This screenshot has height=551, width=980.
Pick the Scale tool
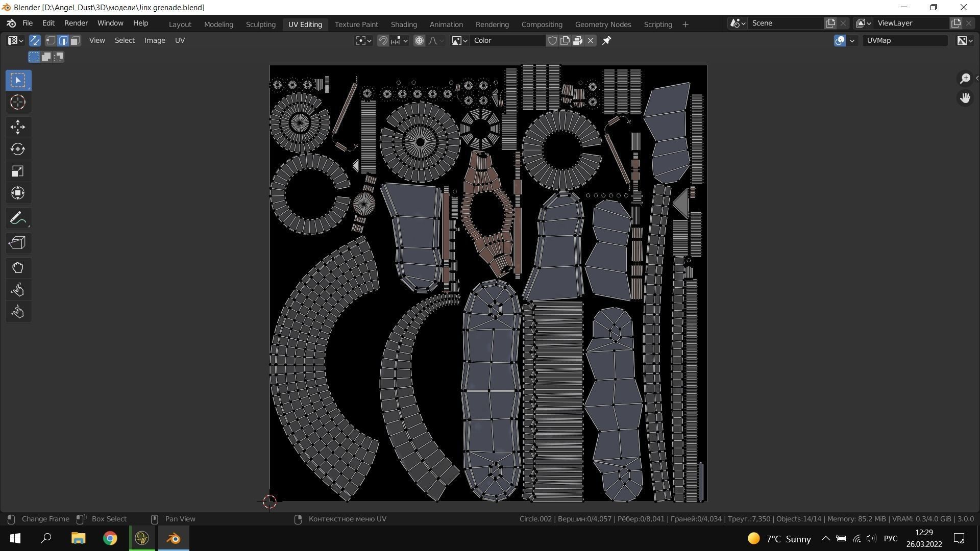(18, 171)
